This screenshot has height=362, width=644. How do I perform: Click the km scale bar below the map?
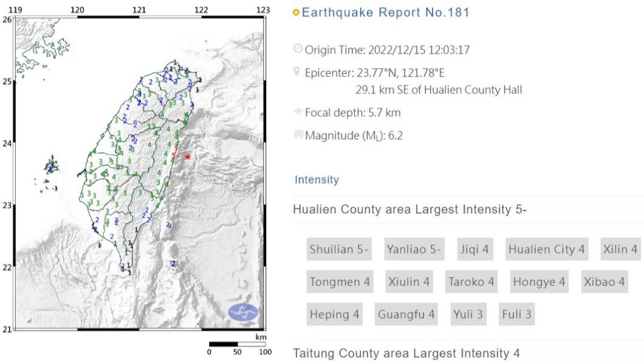click(x=237, y=344)
